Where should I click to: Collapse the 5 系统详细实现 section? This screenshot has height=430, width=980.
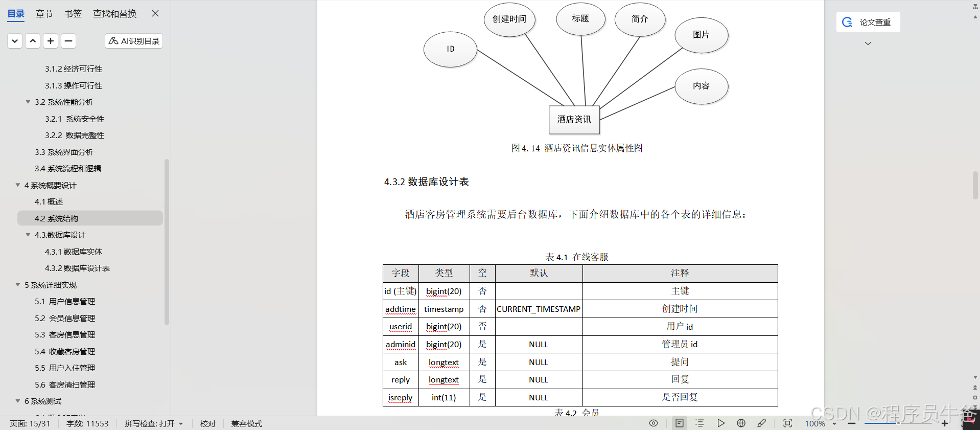click(x=18, y=285)
